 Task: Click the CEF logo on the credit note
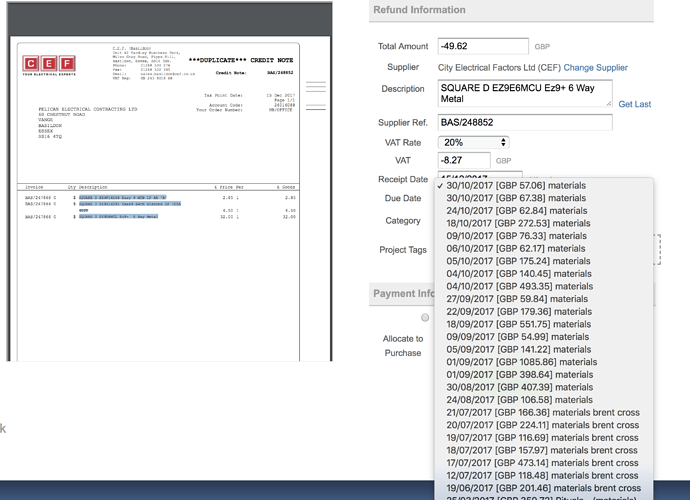click(49, 64)
